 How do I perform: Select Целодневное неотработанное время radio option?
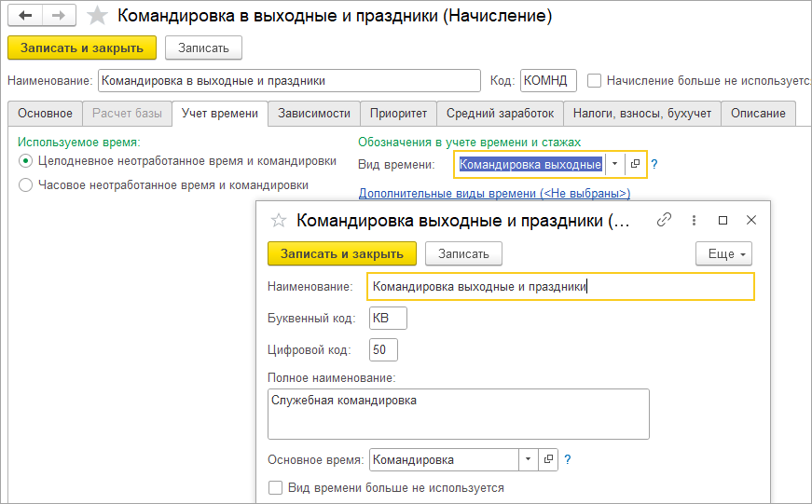pyautogui.click(x=25, y=161)
